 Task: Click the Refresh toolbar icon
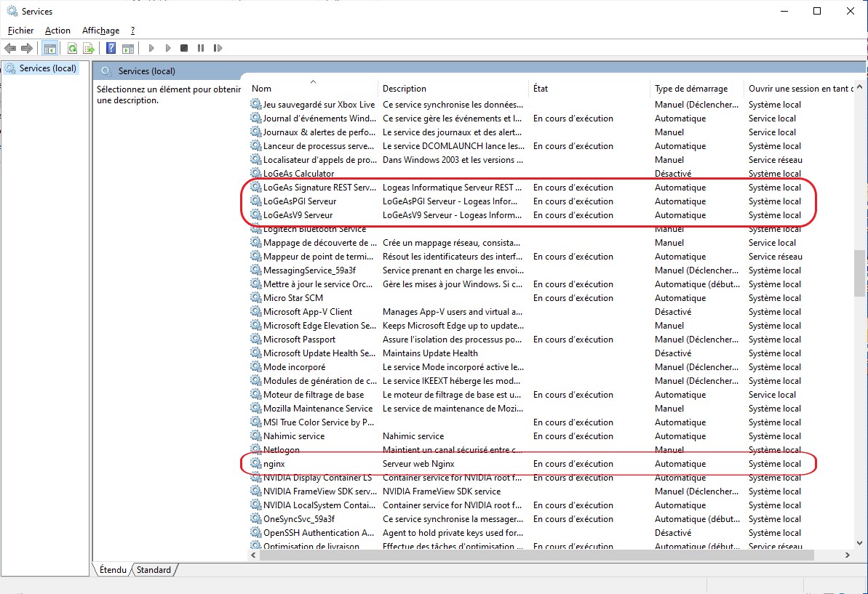pos(72,49)
